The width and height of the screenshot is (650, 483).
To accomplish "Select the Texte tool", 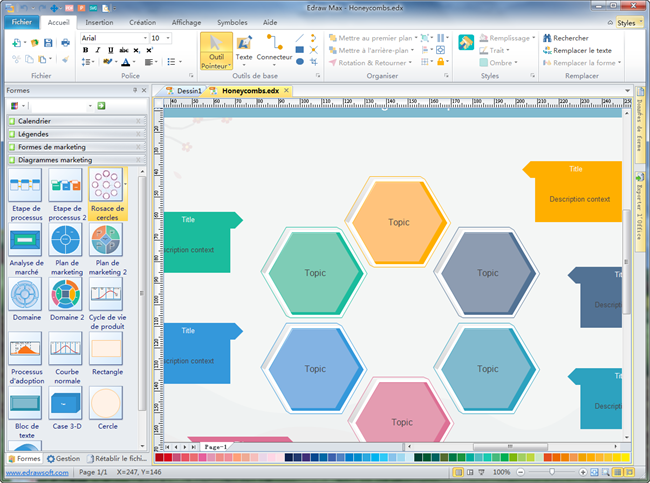I will [244, 51].
